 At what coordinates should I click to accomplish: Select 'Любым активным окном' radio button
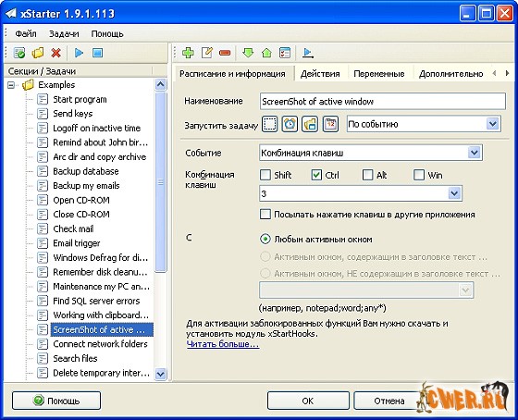click(x=265, y=239)
